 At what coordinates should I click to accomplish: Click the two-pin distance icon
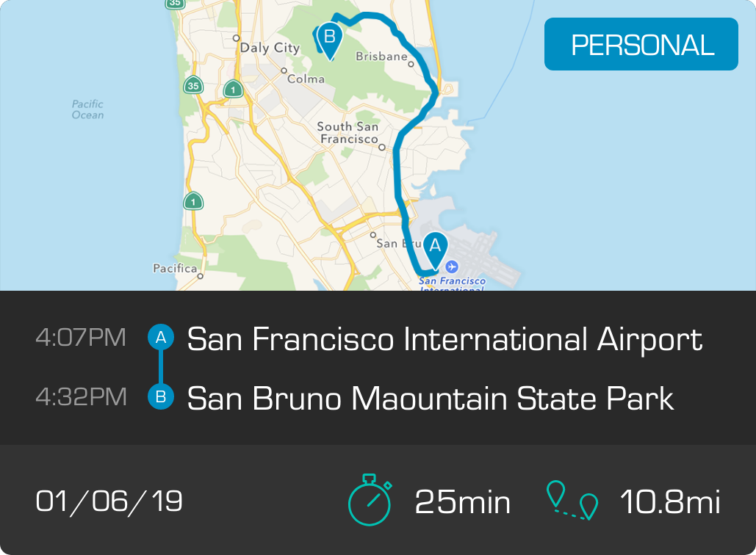tap(572, 500)
